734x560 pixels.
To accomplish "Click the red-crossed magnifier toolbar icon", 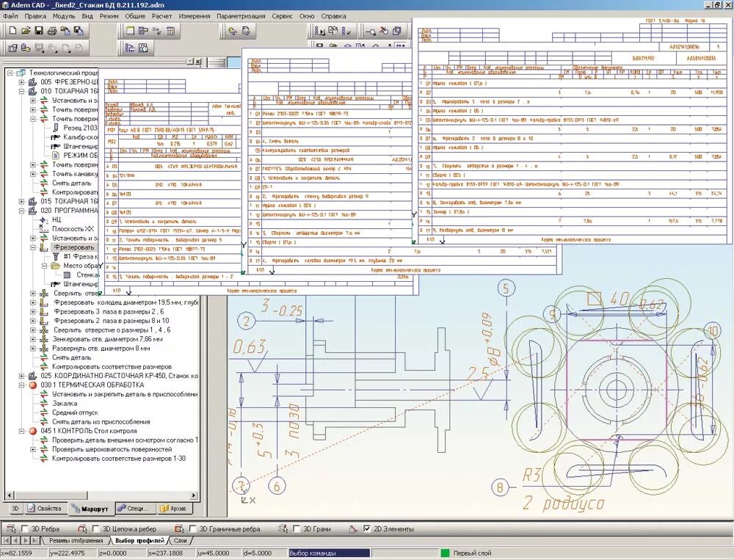I will pos(384,31).
